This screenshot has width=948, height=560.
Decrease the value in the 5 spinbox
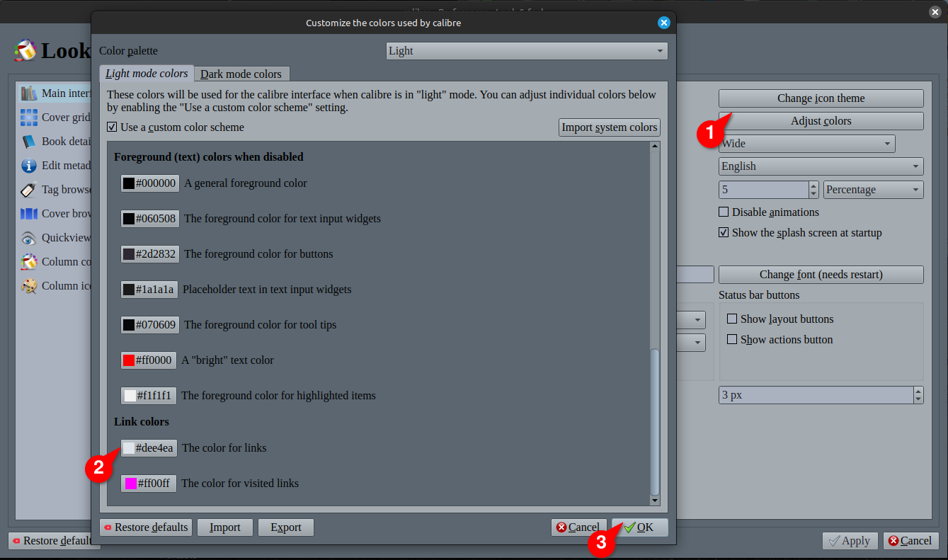pyautogui.click(x=813, y=194)
